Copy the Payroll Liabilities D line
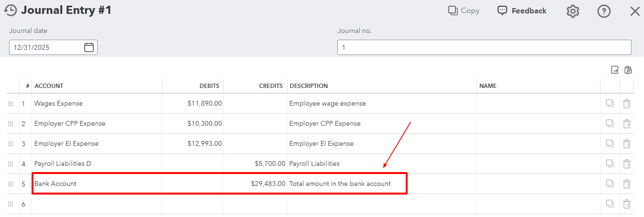Image resolution: width=644 pixels, height=217 pixels. pos(610,164)
